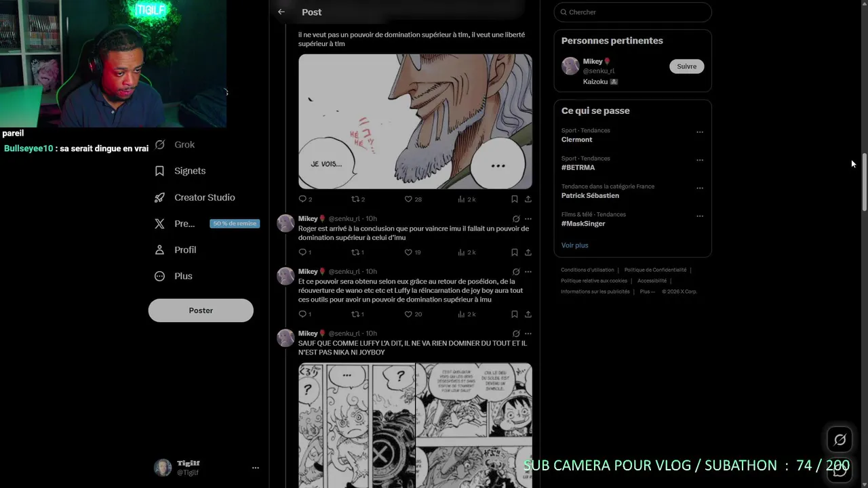Go to Profil in the sidebar

click(x=176, y=249)
